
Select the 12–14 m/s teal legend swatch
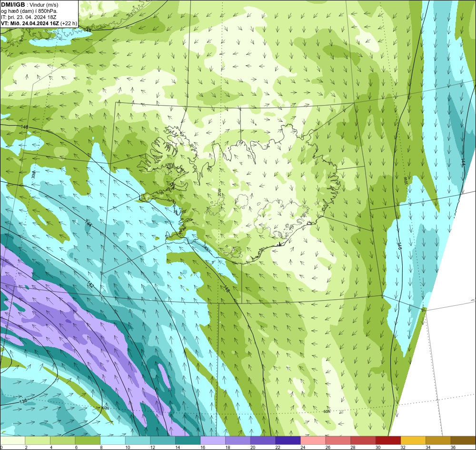(x=163, y=440)
